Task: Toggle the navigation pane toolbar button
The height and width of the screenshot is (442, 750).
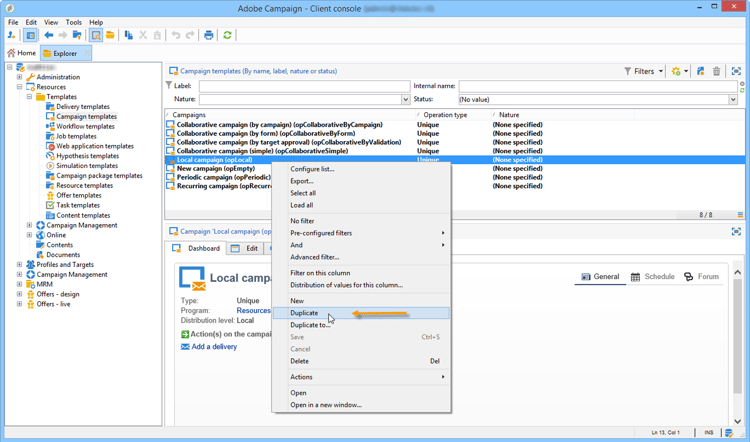Action: [x=30, y=35]
